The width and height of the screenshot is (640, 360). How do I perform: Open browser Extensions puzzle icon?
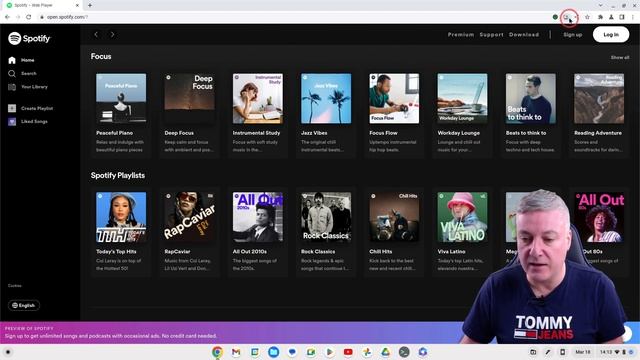coord(600,17)
